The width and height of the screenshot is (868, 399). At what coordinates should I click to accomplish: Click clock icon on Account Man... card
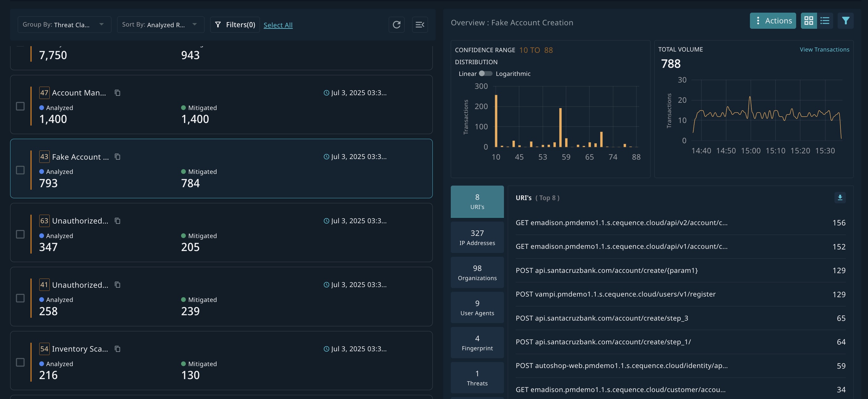pyautogui.click(x=326, y=93)
